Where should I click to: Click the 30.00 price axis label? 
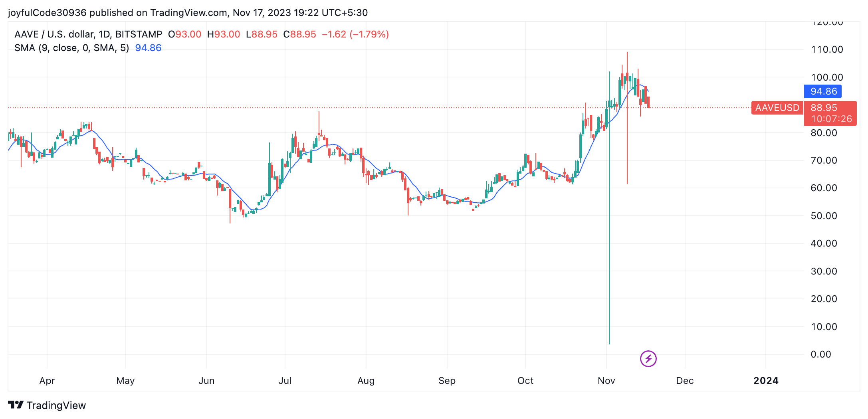824,271
